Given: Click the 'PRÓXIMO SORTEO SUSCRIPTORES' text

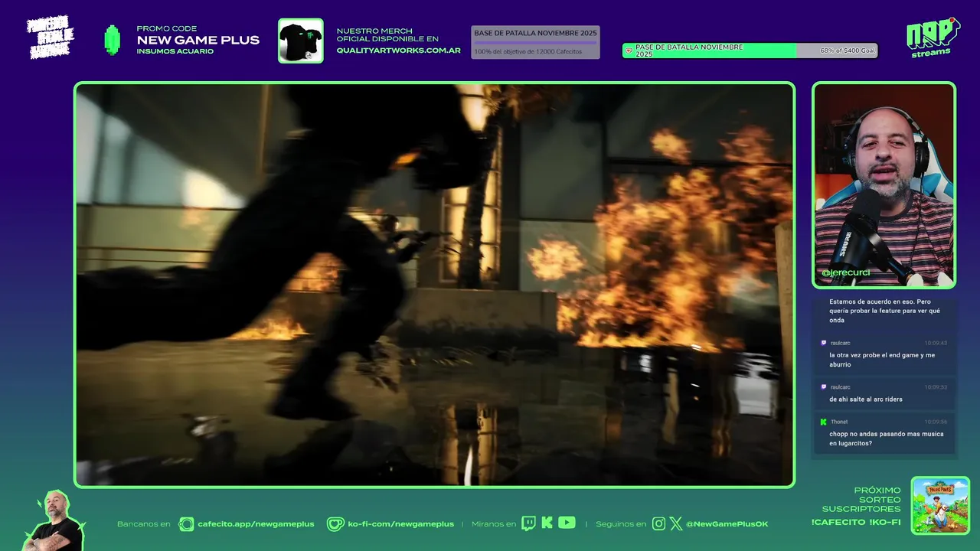Looking at the screenshot, I should [861, 500].
